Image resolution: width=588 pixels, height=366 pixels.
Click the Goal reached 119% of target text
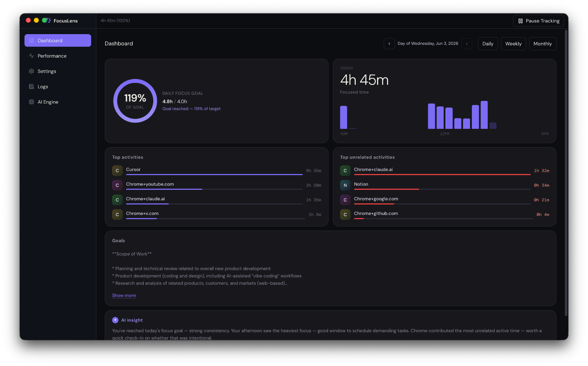pyautogui.click(x=191, y=109)
